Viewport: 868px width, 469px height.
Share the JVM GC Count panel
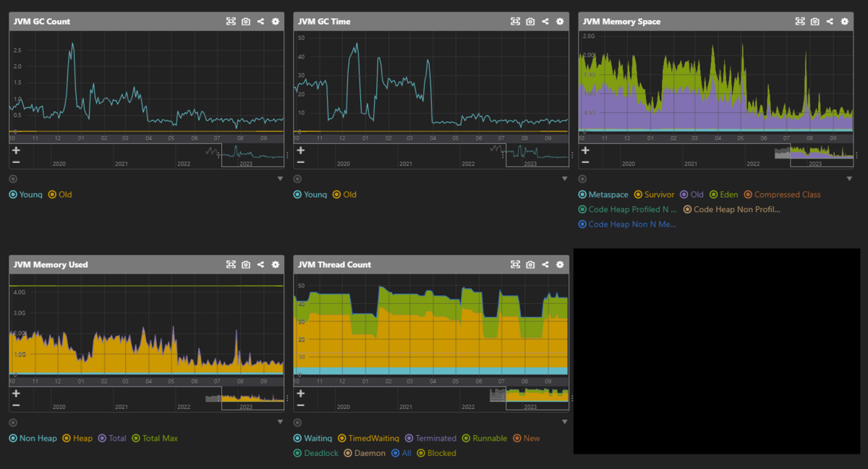[x=260, y=22]
